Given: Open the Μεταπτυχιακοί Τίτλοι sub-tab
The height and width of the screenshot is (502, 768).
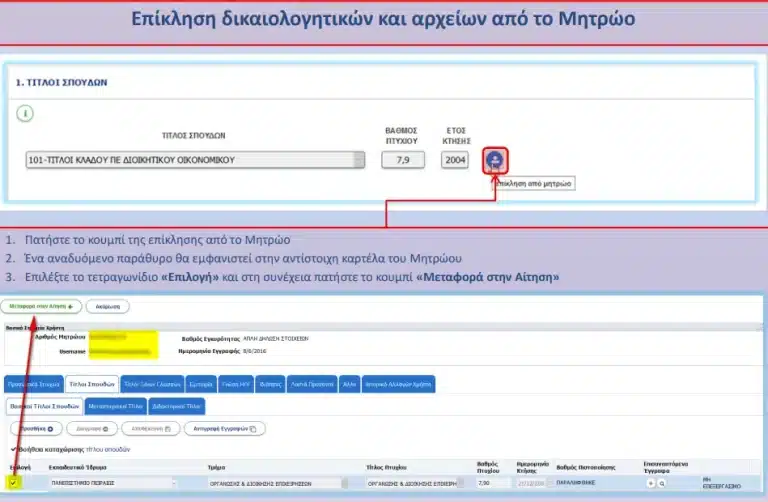Looking at the screenshot, I should click(x=116, y=406).
